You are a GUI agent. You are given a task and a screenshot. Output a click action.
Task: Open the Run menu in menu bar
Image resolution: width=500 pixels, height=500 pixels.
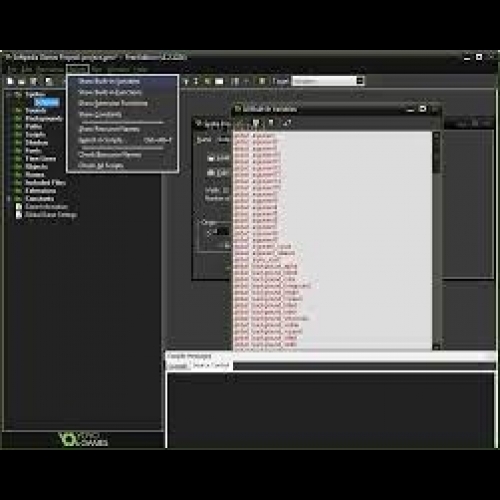coord(97,69)
